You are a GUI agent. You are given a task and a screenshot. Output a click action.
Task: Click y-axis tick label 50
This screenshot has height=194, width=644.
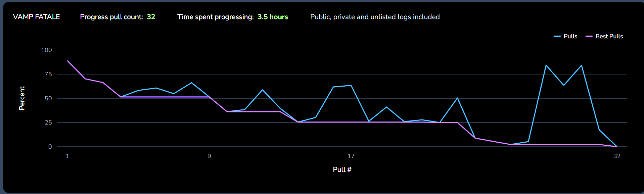click(x=48, y=98)
